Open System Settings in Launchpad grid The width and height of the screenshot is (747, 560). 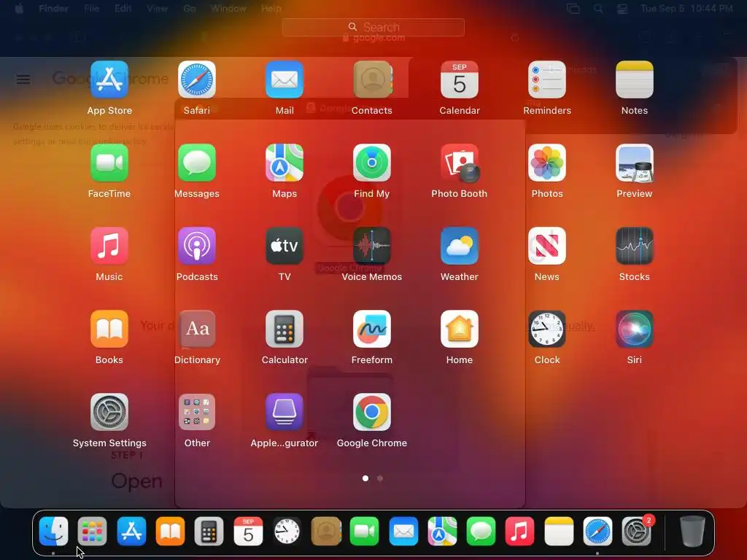(109, 412)
